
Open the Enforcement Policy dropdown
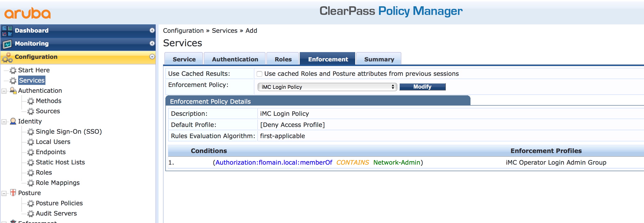click(327, 87)
